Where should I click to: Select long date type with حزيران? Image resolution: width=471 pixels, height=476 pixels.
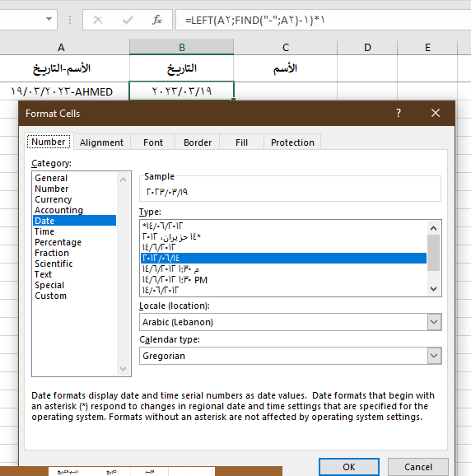point(283,236)
